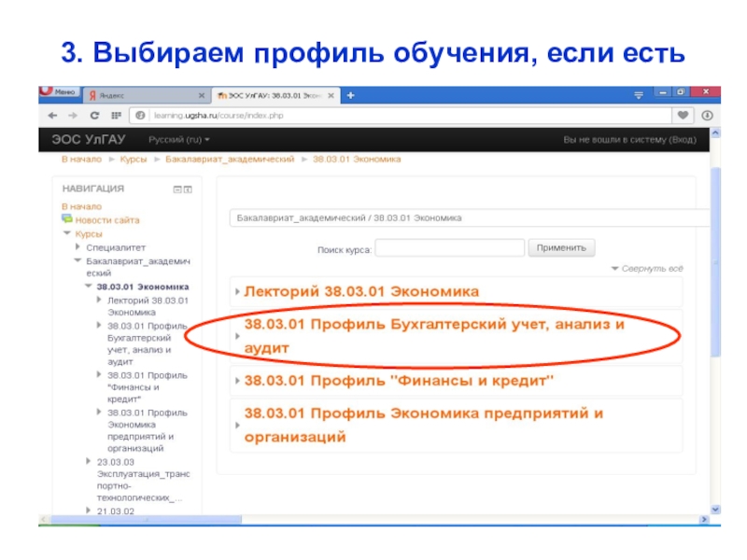Click the heart bookmark icon
Image resolution: width=747 pixels, height=560 pixels.
684,115
